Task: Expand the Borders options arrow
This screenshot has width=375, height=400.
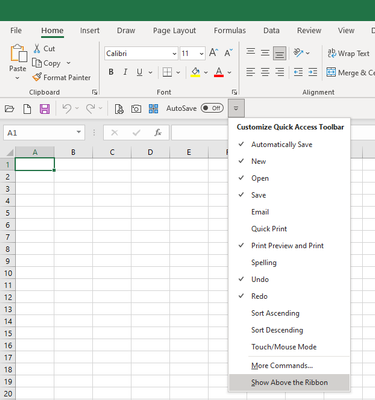Action: coord(178,72)
